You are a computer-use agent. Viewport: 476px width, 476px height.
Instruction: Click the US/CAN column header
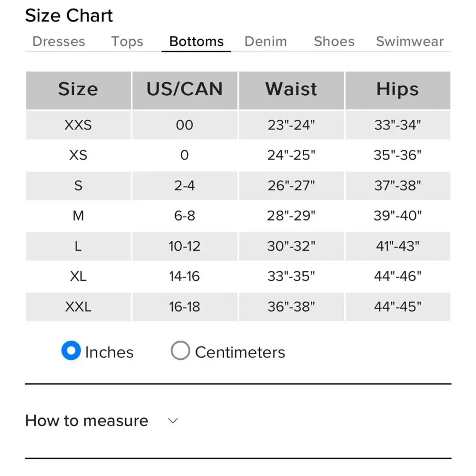click(185, 90)
